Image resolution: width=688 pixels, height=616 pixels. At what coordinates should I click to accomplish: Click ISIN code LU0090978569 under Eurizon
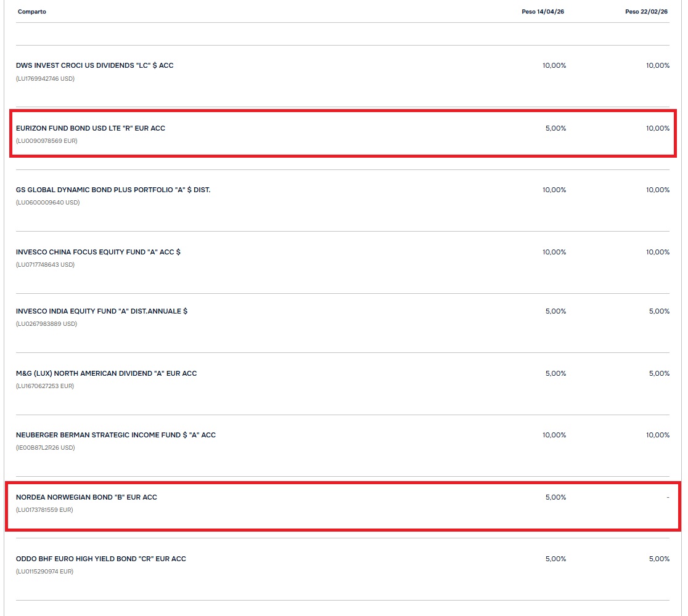click(47, 141)
